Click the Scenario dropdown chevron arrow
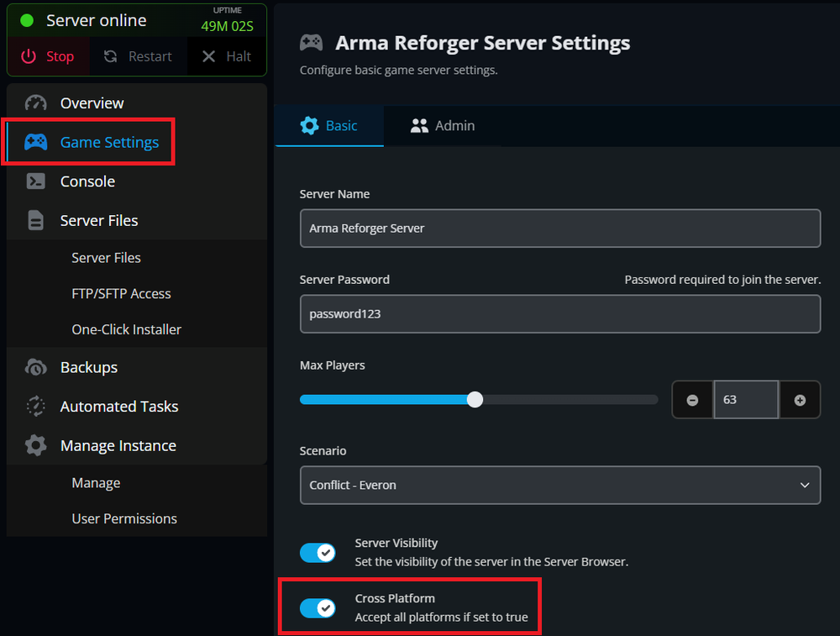The height and width of the screenshot is (636, 840). click(805, 485)
